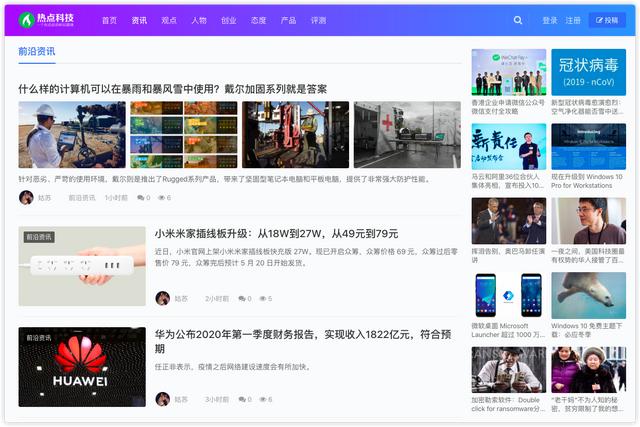Open the HUAWEI logo thumbnail
This screenshot has height=427, width=640.
click(x=82, y=367)
